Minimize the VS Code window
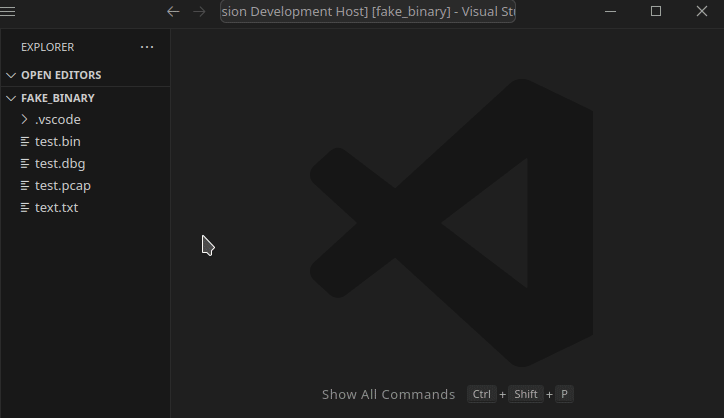Viewport: 724px width, 418px height. (610, 12)
